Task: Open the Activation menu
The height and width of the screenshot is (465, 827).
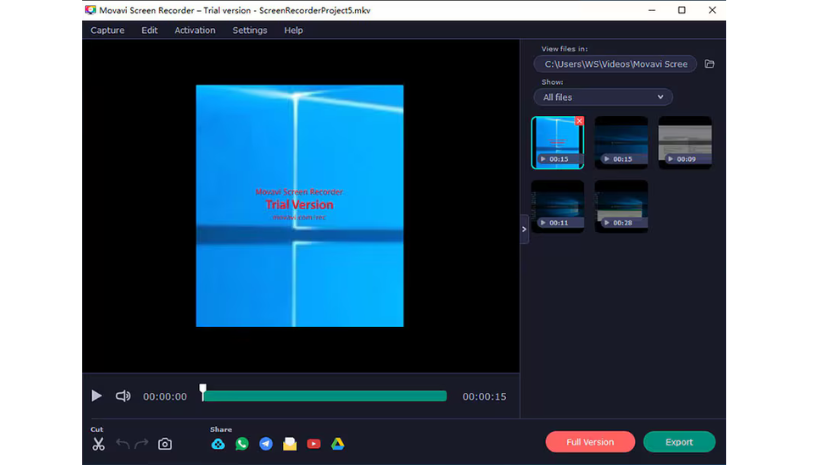Action: (x=194, y=30)
